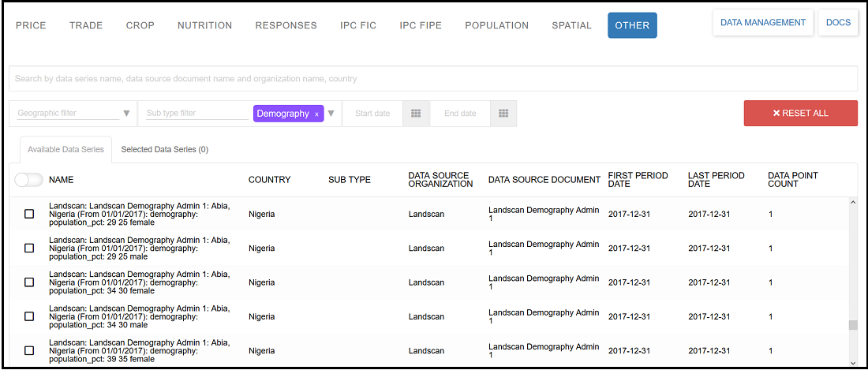
Task: Open the DOCS link
Action: coord(838,22)
